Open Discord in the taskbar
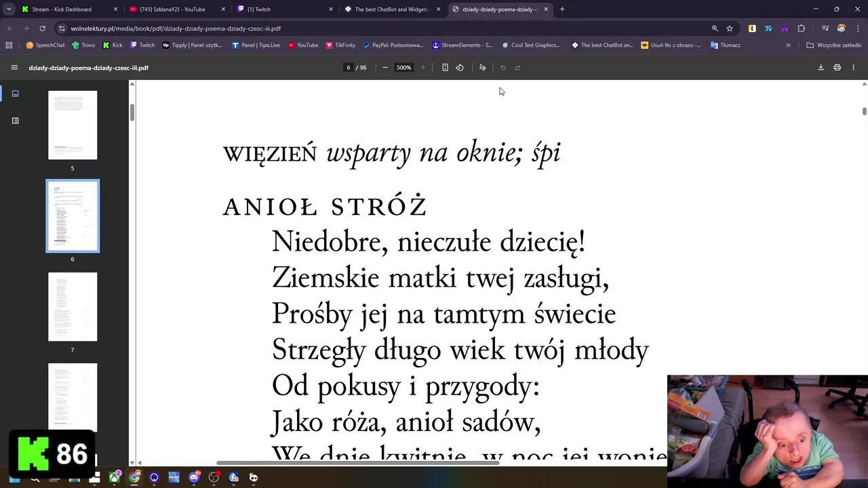 click(194, 478)
